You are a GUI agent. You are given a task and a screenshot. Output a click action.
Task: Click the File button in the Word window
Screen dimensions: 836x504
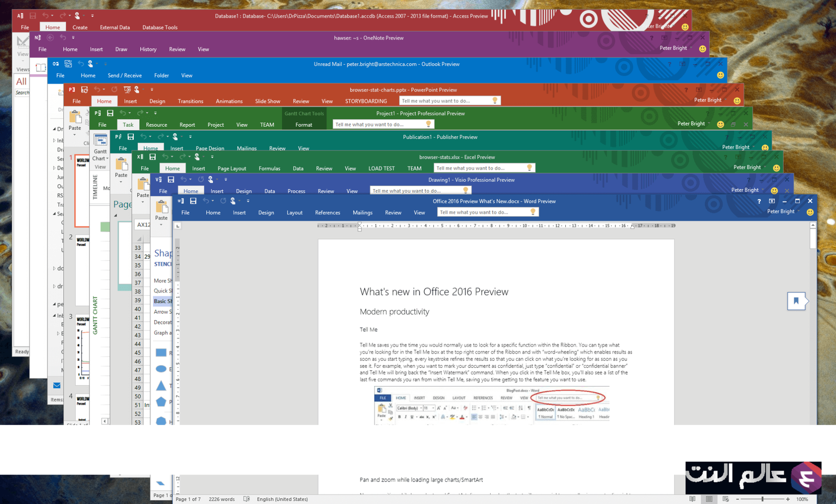pos(185,213)
